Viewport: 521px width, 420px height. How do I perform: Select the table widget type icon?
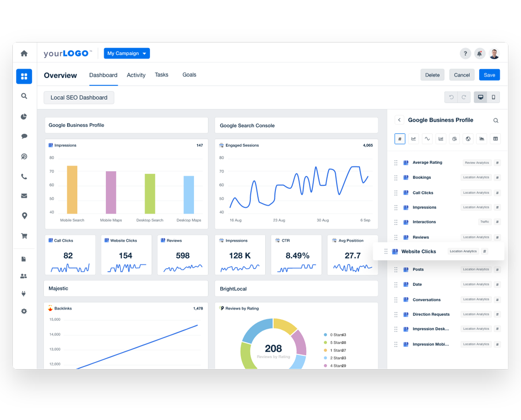(495, 139)
